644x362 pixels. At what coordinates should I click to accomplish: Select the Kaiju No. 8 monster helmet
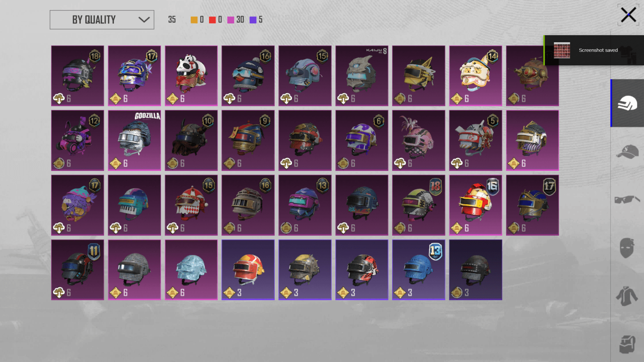362,76
